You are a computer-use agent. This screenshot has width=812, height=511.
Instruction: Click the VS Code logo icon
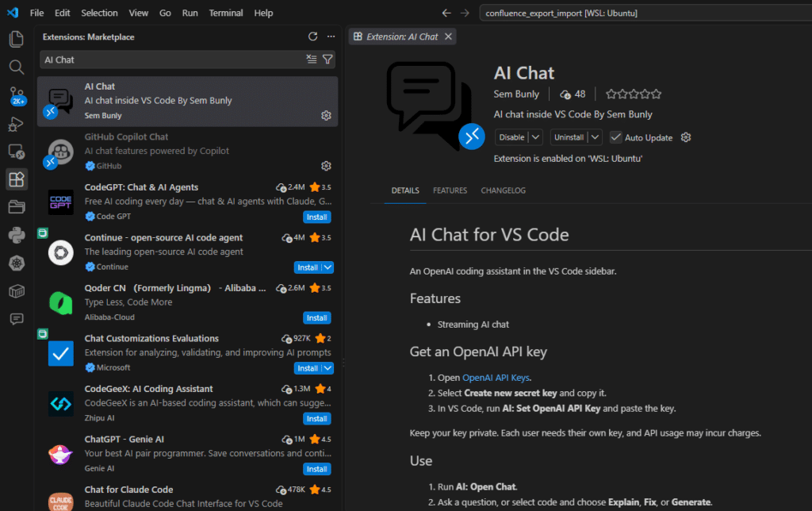point(13,13)
